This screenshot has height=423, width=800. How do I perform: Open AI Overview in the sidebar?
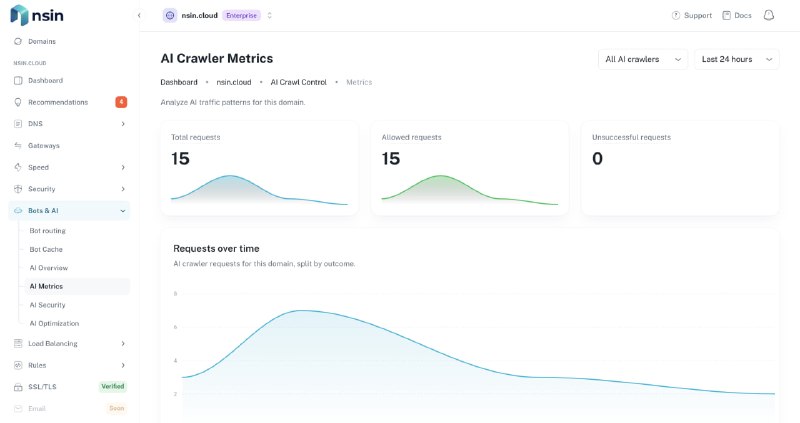48,268
